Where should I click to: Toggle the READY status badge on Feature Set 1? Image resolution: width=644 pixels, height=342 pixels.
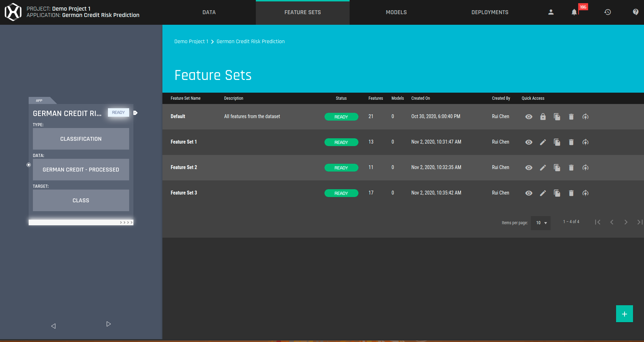pos(341,142)
